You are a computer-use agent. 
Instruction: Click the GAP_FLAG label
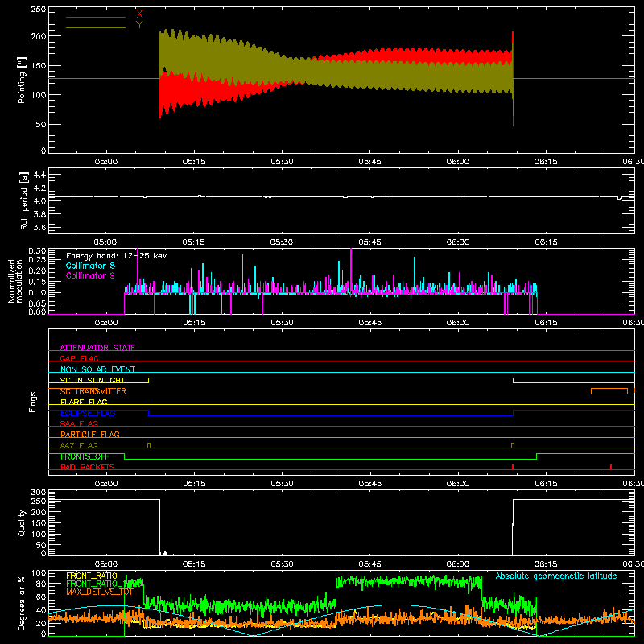click(79, 358)
